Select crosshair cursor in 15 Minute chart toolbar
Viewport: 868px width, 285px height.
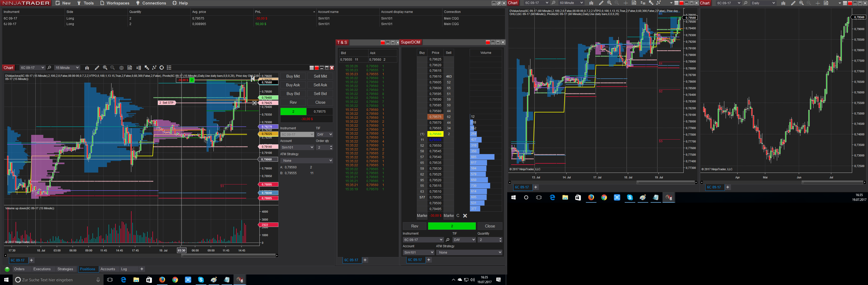coord(121,68)
